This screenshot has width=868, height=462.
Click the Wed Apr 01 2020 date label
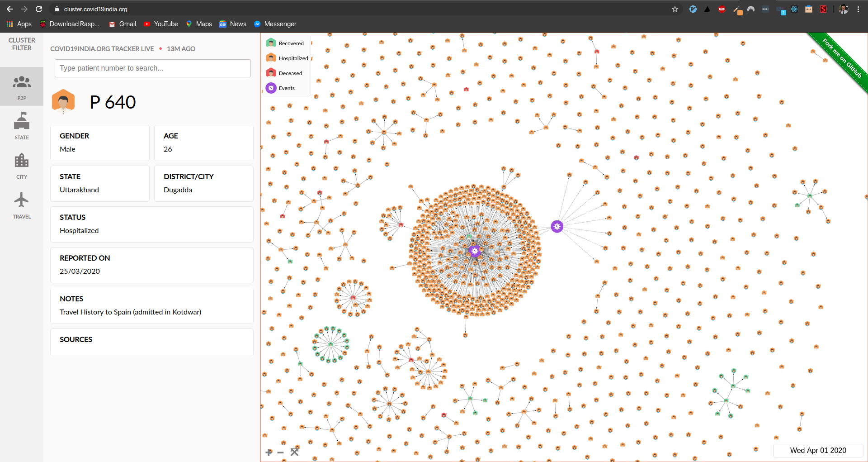tap(818, 450)
